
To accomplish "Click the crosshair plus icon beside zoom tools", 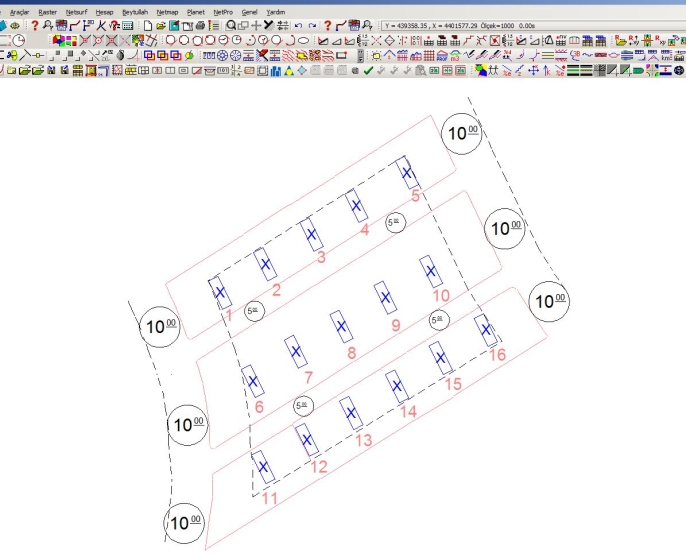I will pos(256,24).
